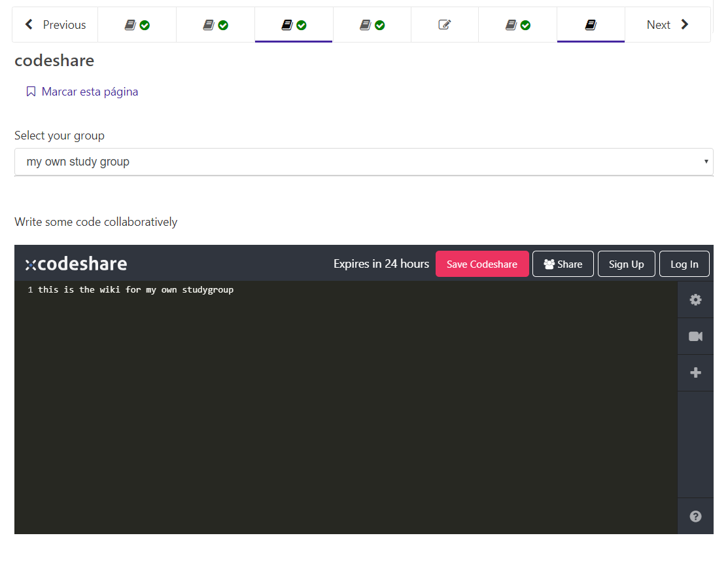Open last book tab without checkmark
This screenshot has height=561, width=728.
[x=591, y=25]
